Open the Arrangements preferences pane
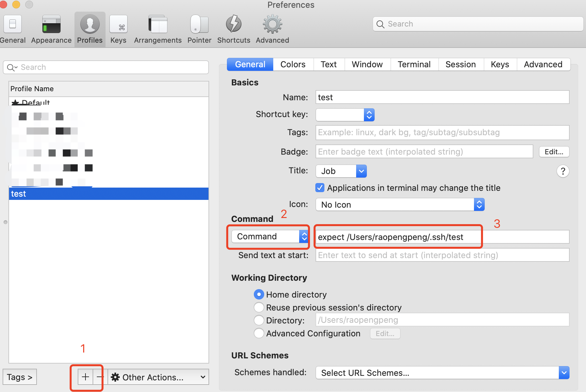Screen dimensions: 586x392 coord(158,29)
